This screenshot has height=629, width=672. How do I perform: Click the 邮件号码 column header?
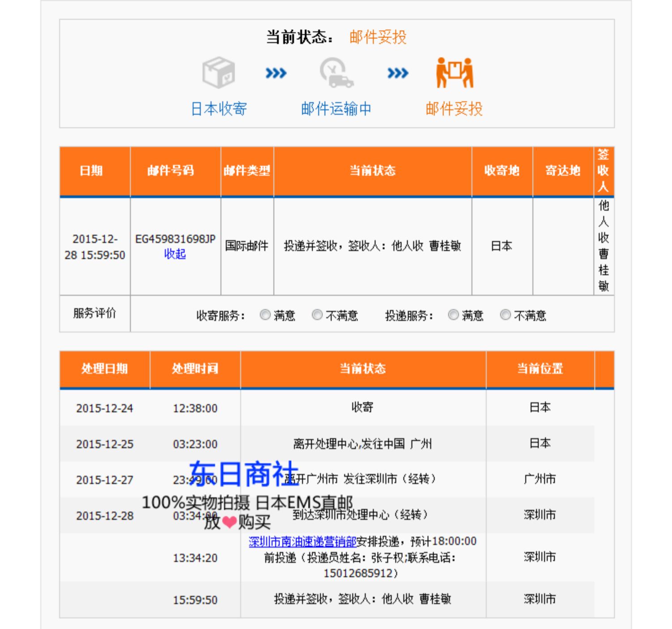click(x=171, y=170)
